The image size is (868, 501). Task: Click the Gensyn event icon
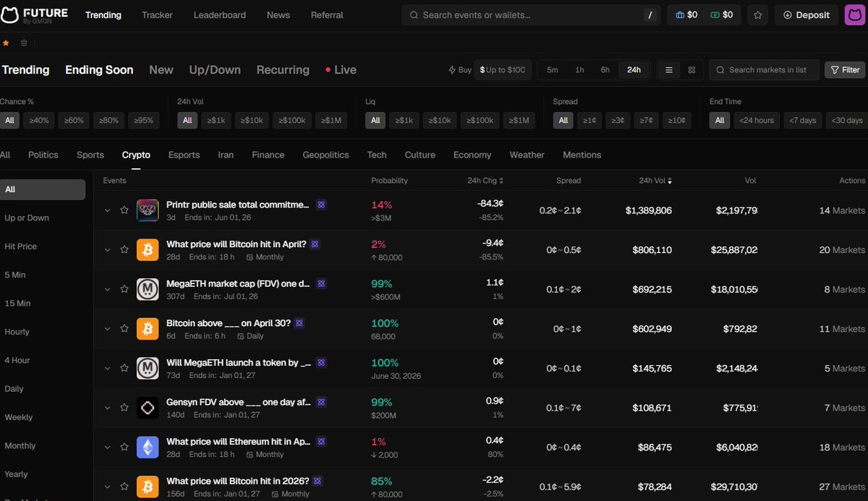tap(148, 408)
